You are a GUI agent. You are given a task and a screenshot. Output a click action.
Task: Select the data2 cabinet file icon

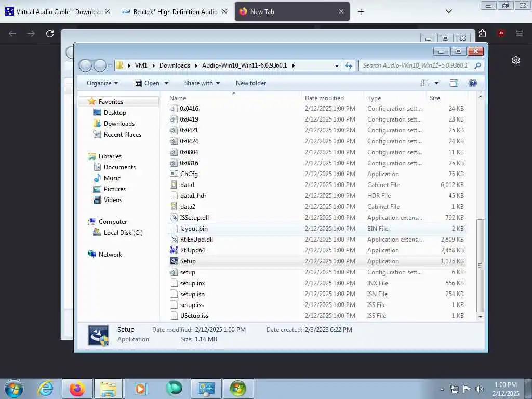(174, 206)
